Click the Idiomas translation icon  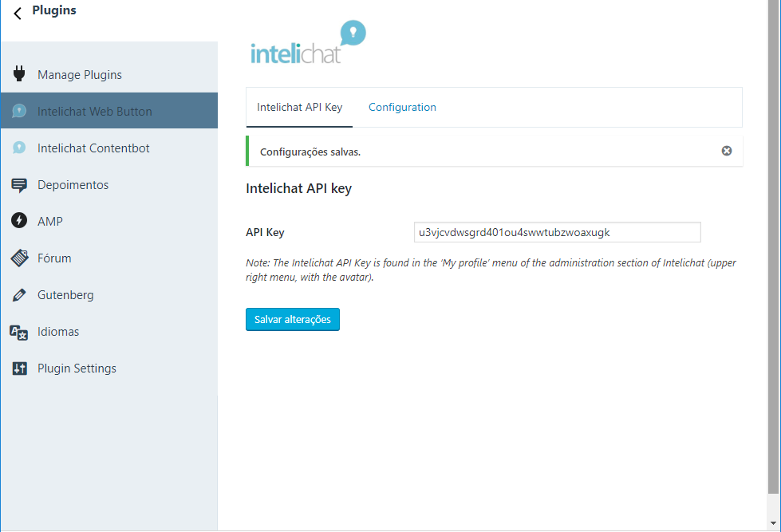pyautogui.click(x=20, y=332)
